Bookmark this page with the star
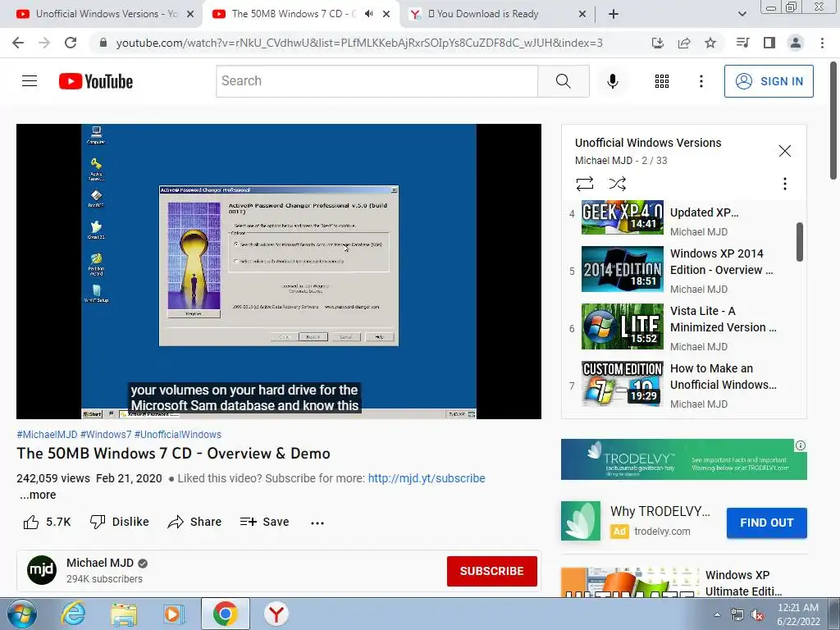 pyautogui.click(x=710, y=43)
